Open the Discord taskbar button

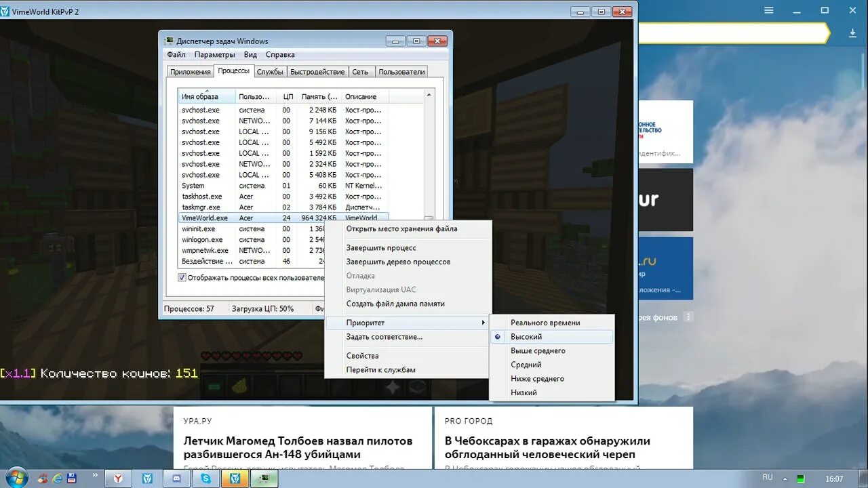tap(176, 479)
